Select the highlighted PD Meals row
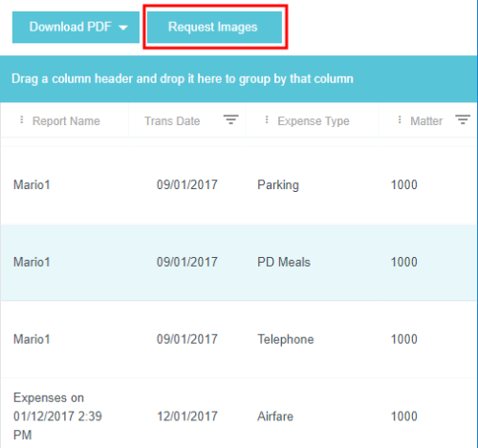Viewport: 478px width, 448px height. coord(238,263)
